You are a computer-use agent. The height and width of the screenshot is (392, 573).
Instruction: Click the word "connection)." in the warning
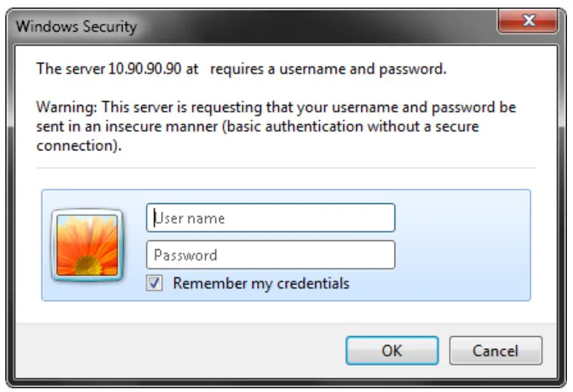(79, 147)
